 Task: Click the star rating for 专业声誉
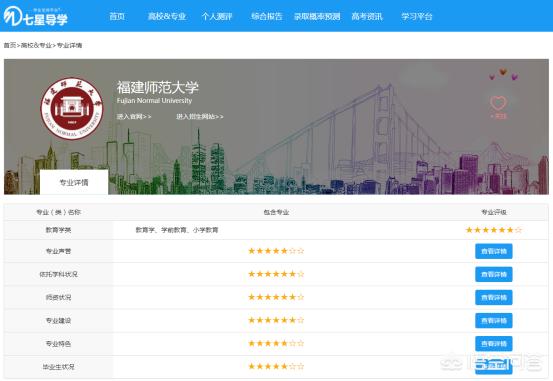coord(276,251)
